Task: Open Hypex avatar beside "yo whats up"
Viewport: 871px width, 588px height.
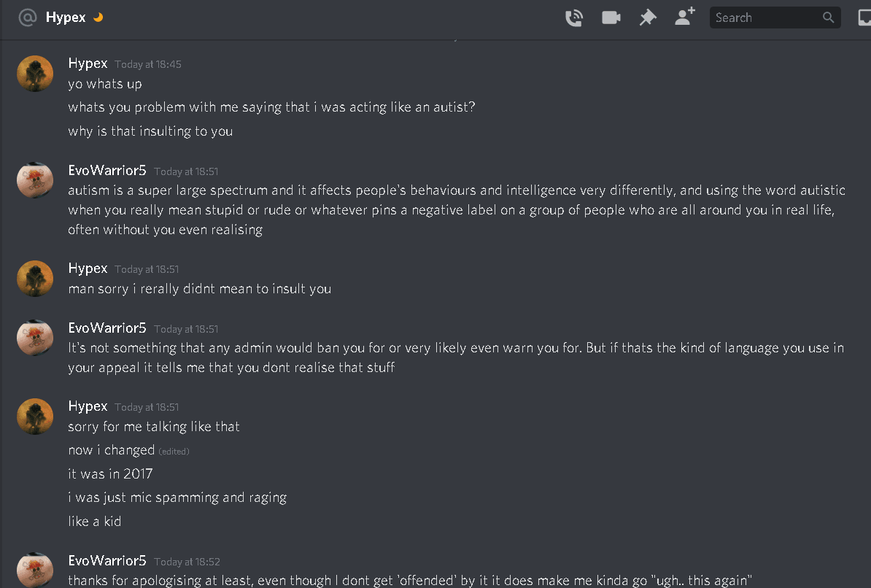Action: click(x=35, y=73)
